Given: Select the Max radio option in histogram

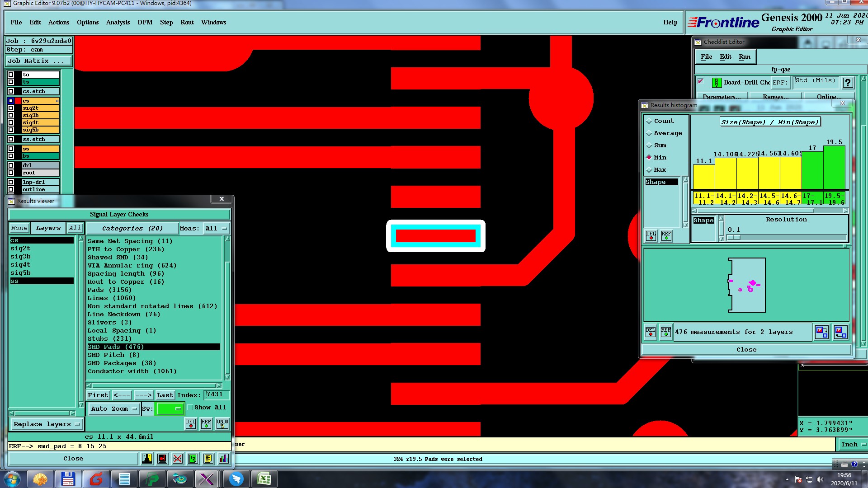Looking at the screenshot, I should 649,170.
